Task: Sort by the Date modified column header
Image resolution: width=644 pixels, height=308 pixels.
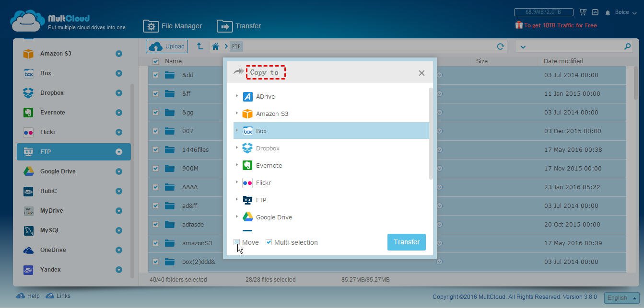Action: [x=563, y=61]
